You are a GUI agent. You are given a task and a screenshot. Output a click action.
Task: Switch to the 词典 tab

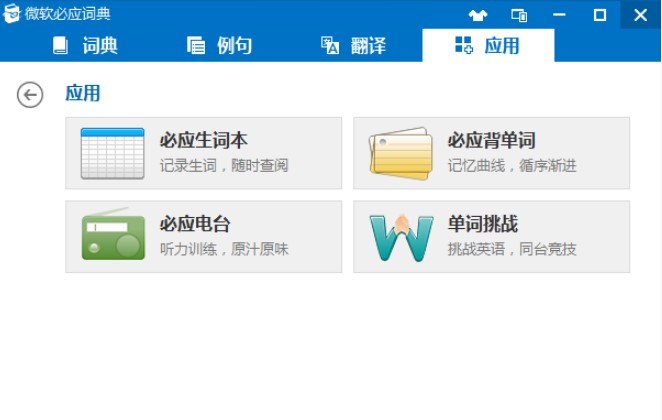[84, 46]
